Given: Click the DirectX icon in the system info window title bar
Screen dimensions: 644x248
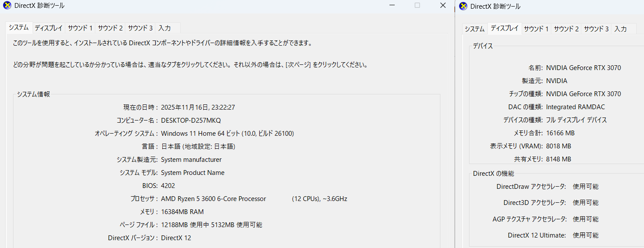Looking at the screenshot, I should coord(7,5).
